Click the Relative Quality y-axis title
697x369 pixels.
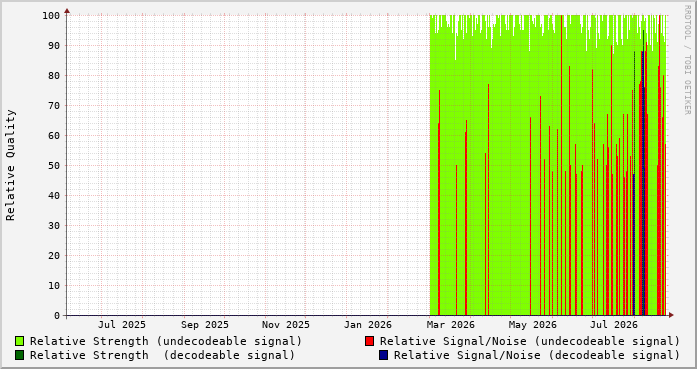tap(11, 165)
